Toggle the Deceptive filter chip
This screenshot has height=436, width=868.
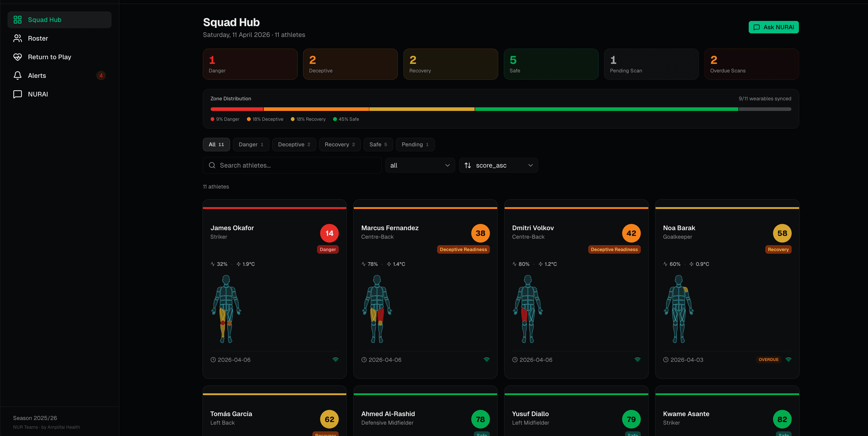294,145
